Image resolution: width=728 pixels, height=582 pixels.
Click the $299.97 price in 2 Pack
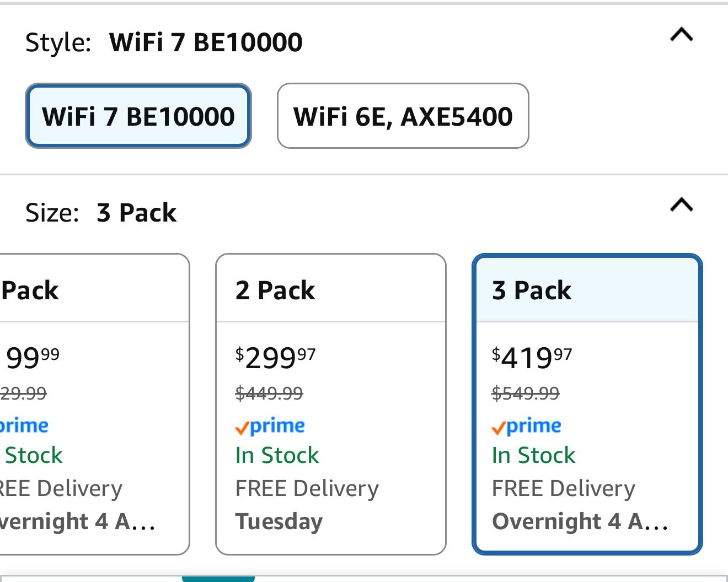coord(275,358)
